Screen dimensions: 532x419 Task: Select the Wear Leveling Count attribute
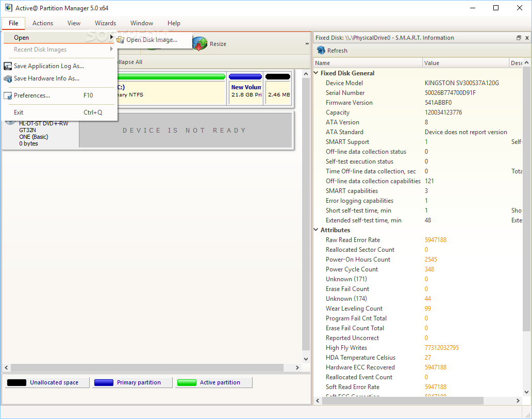click(418, 308)
